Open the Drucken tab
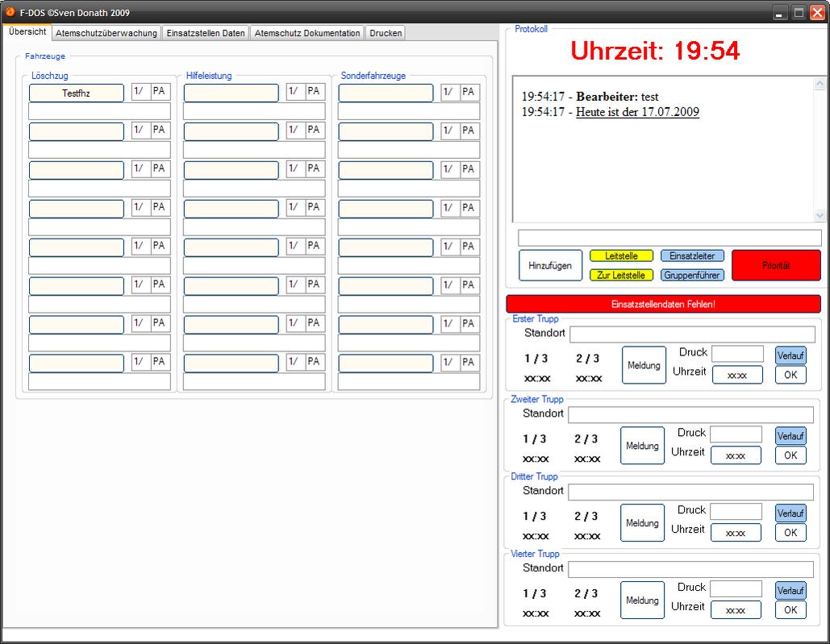 tap(386, 33)
